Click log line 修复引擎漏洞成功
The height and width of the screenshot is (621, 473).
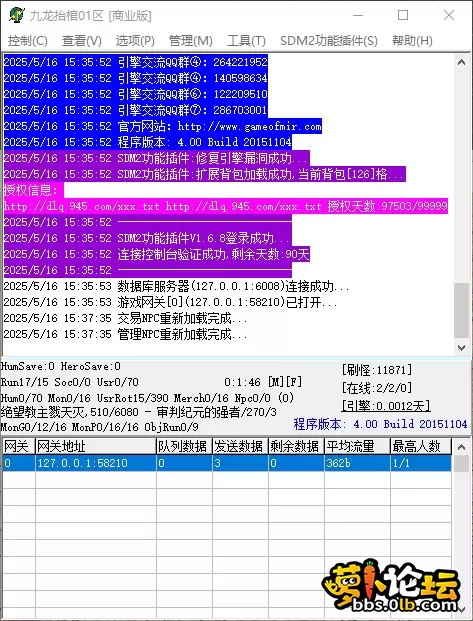(x=156, y=158)
